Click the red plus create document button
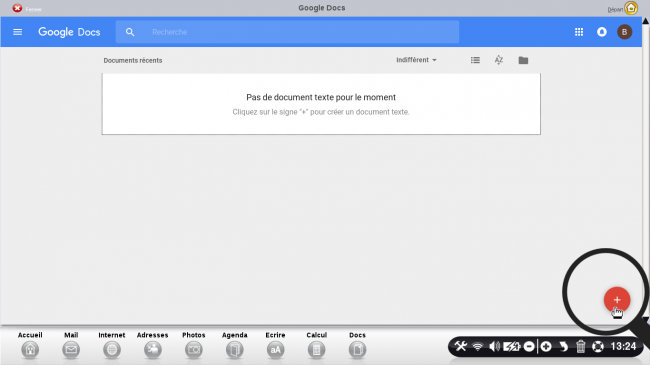This screenshot has width=650, height=365. tap(617, 300)
